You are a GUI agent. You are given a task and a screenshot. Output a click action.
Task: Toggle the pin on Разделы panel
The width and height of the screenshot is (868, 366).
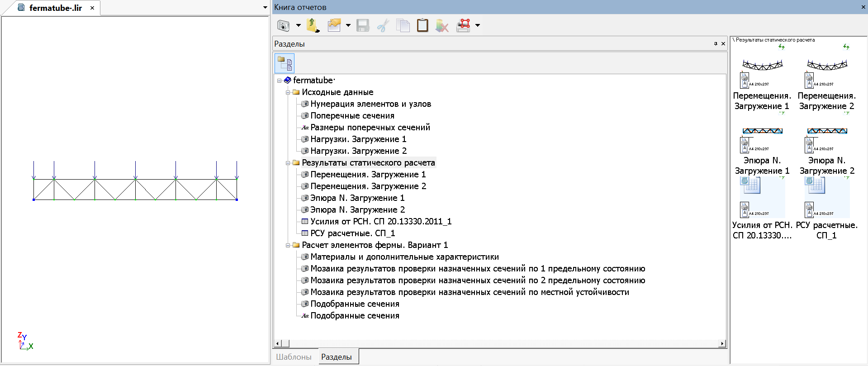(x=716, y=44)
